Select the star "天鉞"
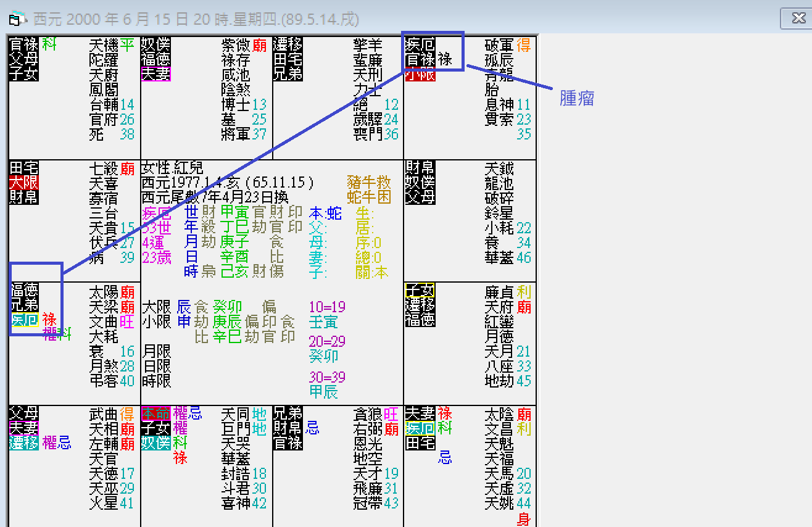This screenshot has width=812, height=527. coord(500,168)
